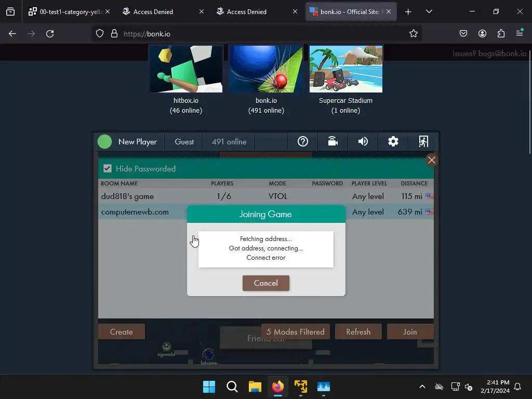Close the 00-test1-category tab
Viewport: 532px width, 399px height.
point(108,11)
